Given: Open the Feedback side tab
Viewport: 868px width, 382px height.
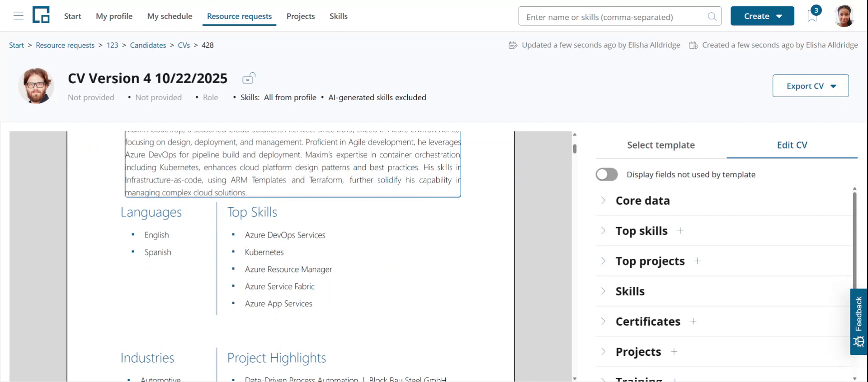Looking at the screenshot, I should tap(859, 321).
